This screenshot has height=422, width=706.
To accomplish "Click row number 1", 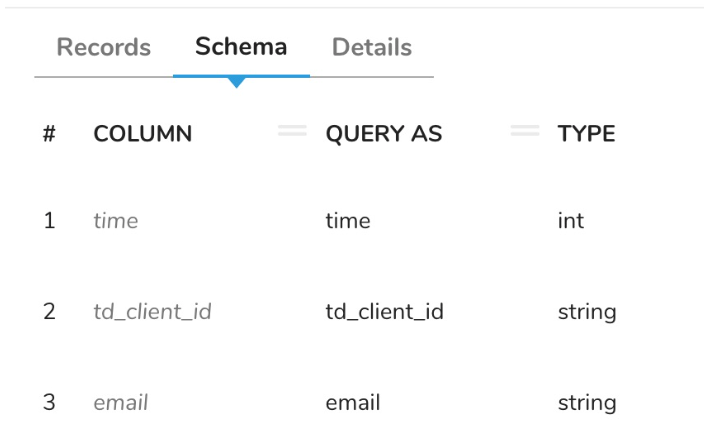I will (x=49, y=221).
